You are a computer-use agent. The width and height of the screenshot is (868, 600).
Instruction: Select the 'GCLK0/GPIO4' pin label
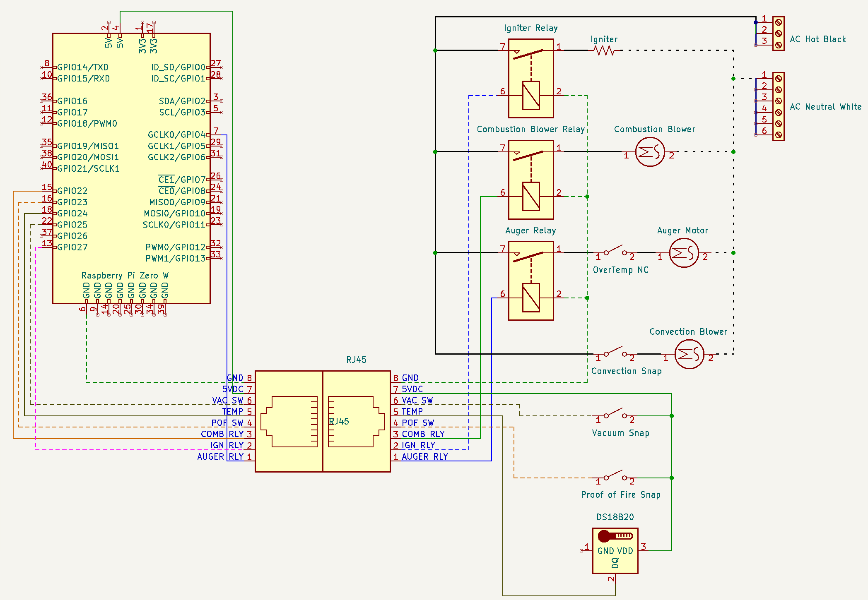coord(177,135)
